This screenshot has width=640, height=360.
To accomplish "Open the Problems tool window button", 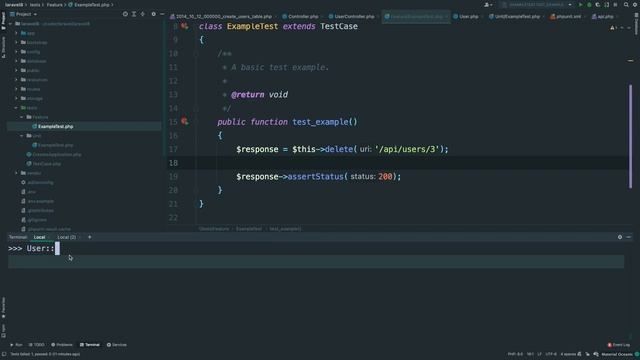I will coord(62,345).
